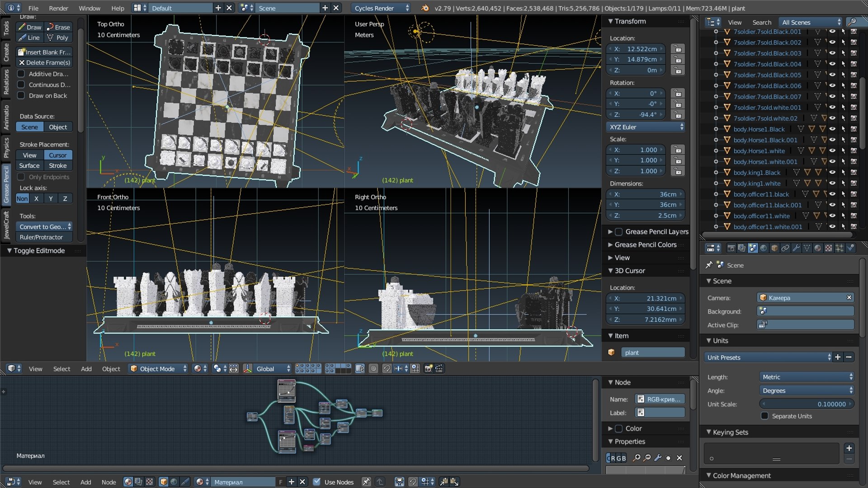Open the Window menu
The width and height of the screenshot is (868, 488).
click(90, 8)
